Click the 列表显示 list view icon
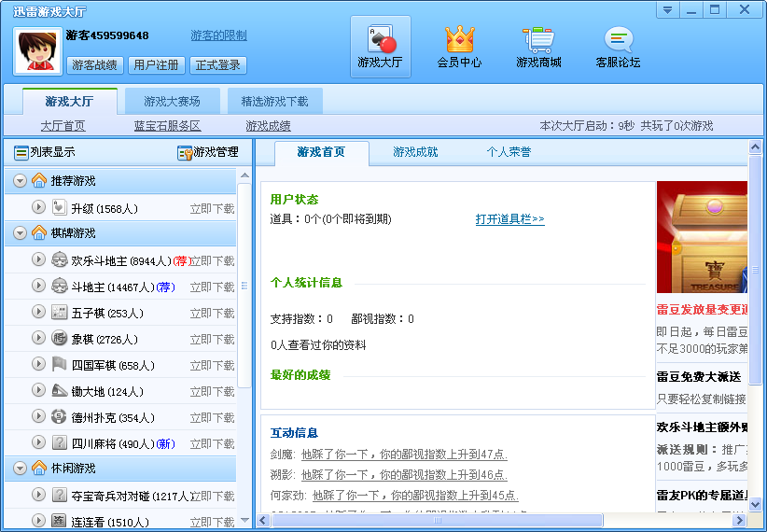 21,152
